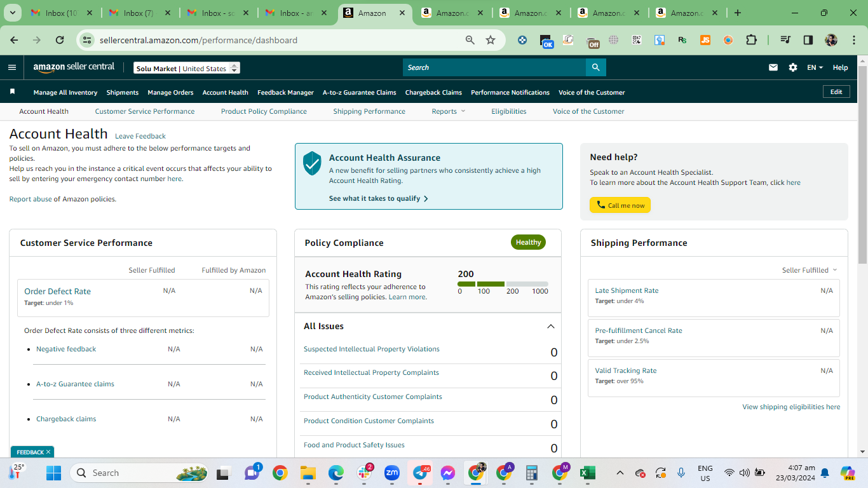The height and width of the screenshot is (488, 868).
Task: Open the QR code extension icon
Action: pyautogui.click(x=637, y=40)
